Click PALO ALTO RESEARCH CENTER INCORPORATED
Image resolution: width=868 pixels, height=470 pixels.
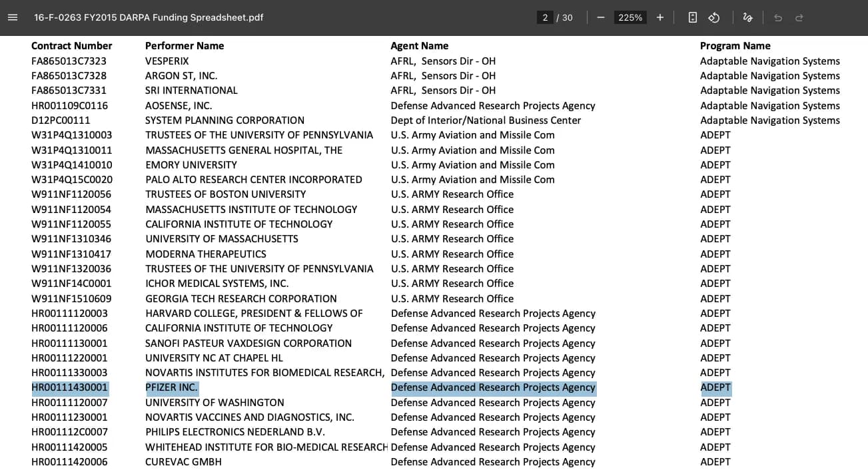(254, 180)
